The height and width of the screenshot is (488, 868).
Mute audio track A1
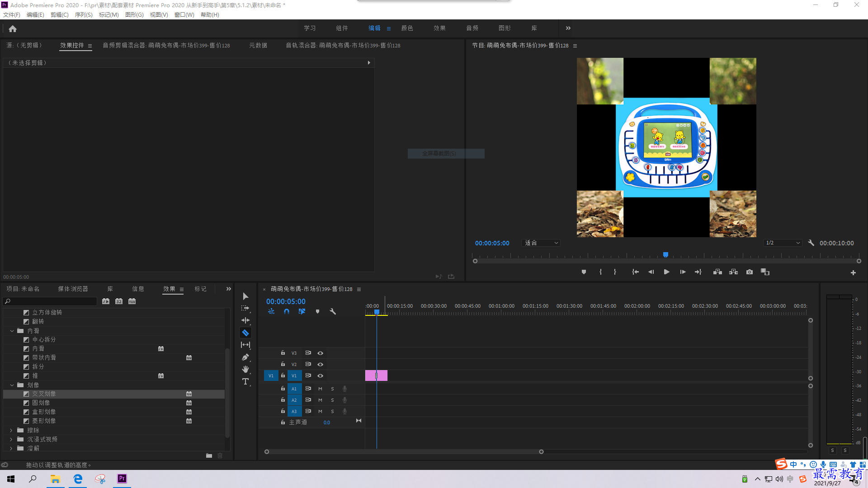[x=320, y=389]
